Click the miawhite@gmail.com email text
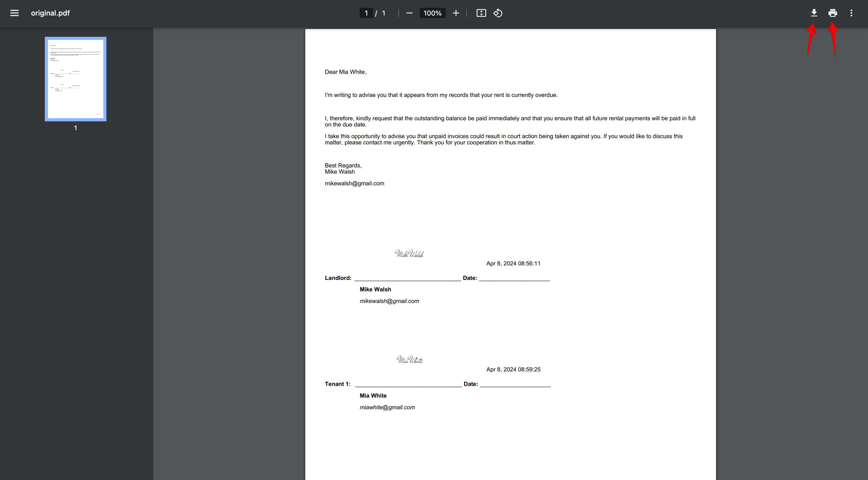This screenshot has height=480, width=868. click(x=387, y=407)
